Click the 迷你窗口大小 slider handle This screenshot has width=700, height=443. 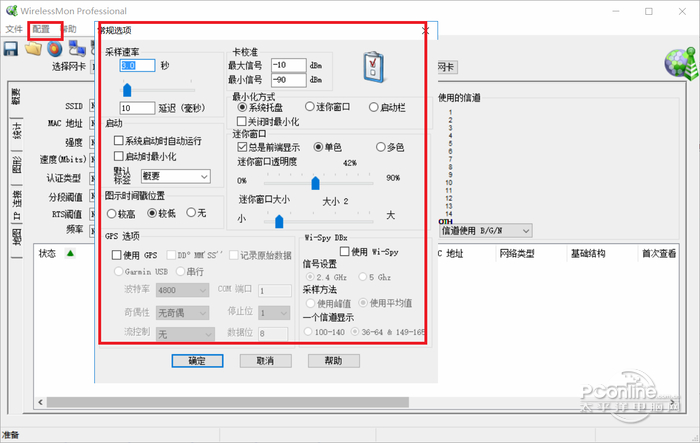click(x=279, y=221)
